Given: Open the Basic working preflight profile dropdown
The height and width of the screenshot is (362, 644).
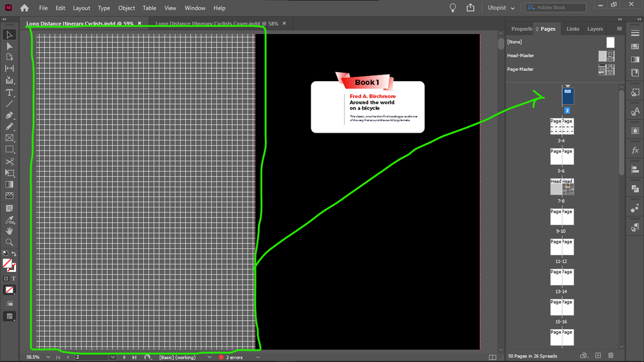Looking at the screenshot, I should coord(210,357).
